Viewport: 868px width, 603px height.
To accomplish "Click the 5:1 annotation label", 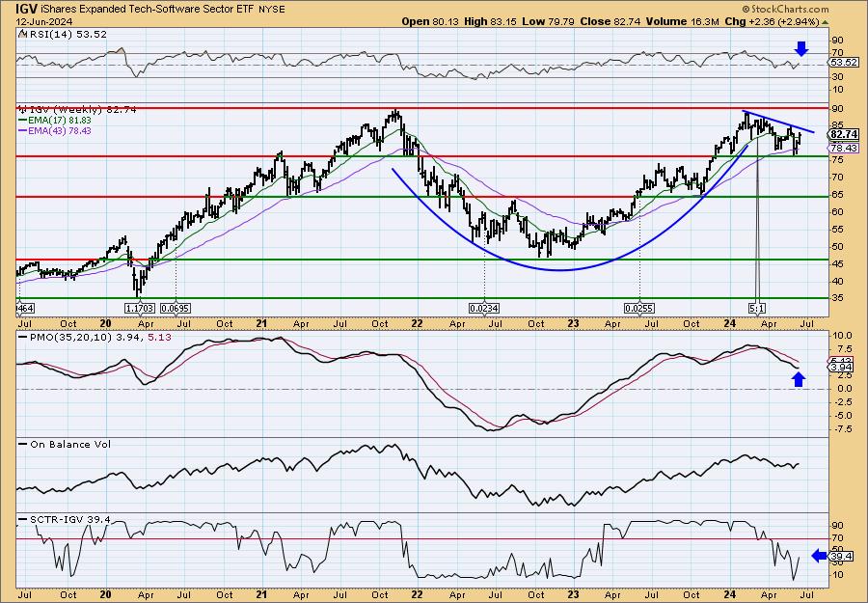I will (757, 308).
